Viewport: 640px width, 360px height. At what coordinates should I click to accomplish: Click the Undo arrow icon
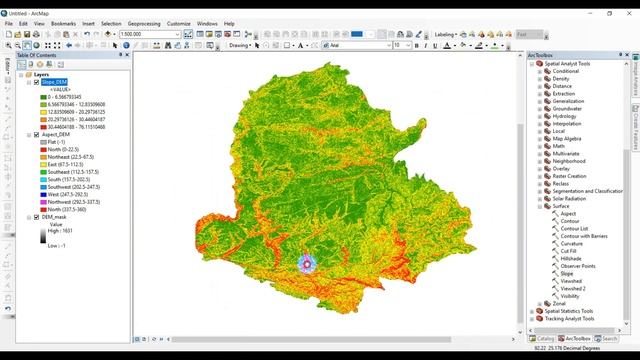click(87, 34)
